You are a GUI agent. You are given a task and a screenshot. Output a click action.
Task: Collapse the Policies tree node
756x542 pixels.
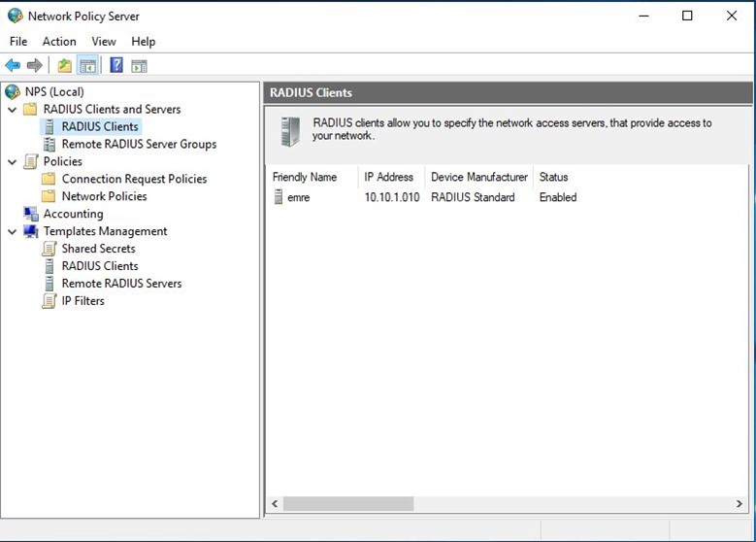[x=13, y=161]
